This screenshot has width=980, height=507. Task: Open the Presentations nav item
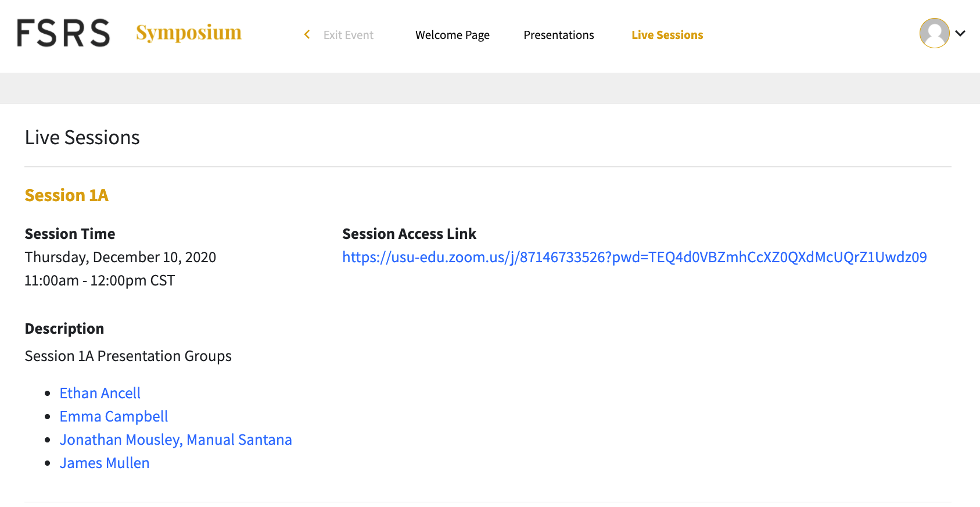pyautogui.click(x=558, y=35)
